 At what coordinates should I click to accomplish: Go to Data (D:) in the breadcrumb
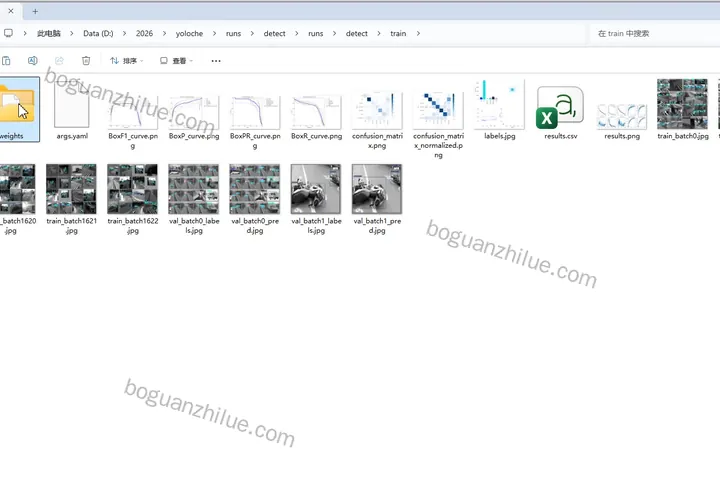pos(98,34)
